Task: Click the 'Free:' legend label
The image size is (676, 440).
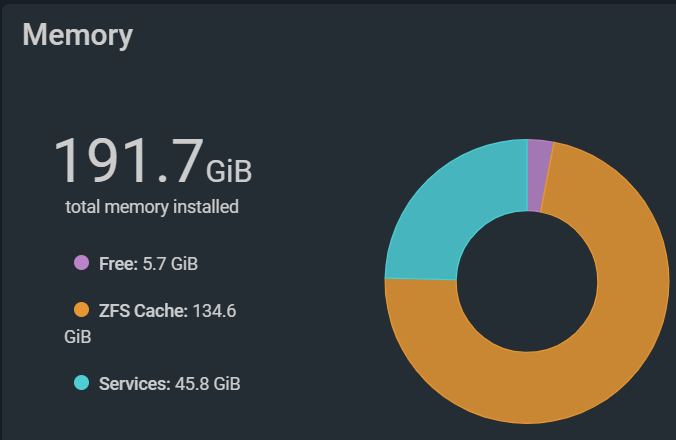Action: [x=118, y=264]
